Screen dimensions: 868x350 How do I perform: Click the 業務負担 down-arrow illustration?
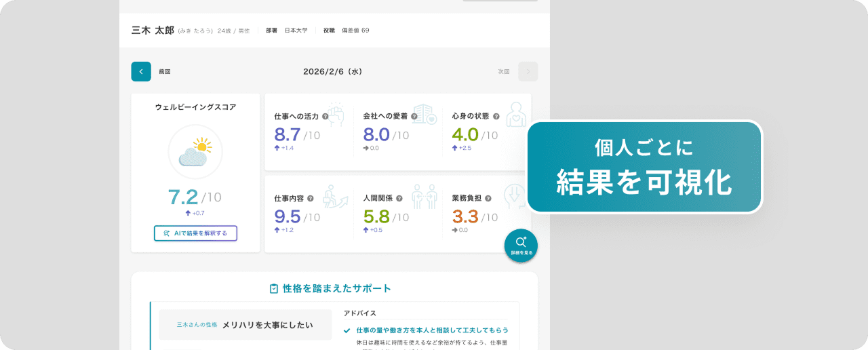[x=515, y=197]
